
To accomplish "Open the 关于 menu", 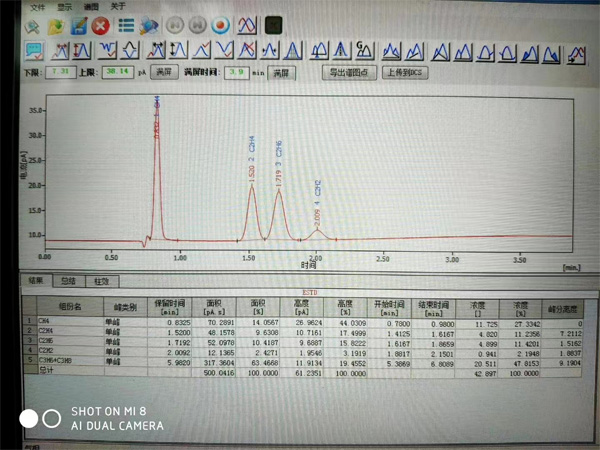I will (x=118, y=6).
